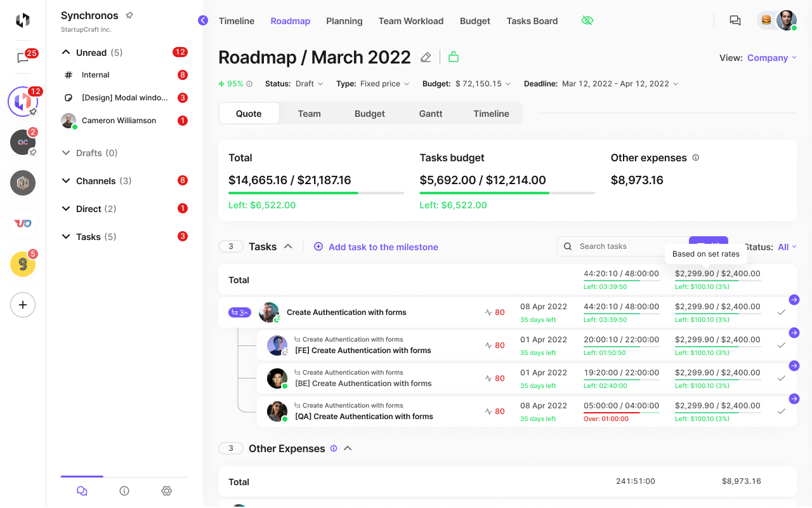812x508 pixels.
Task: Click the green lock icon beside milestone title
Action: pos(454,57)
